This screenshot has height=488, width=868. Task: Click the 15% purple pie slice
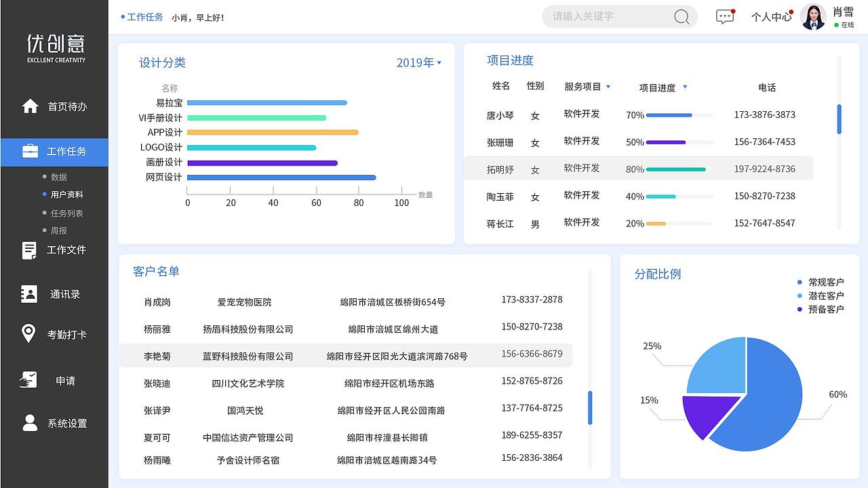coord(705,412)
